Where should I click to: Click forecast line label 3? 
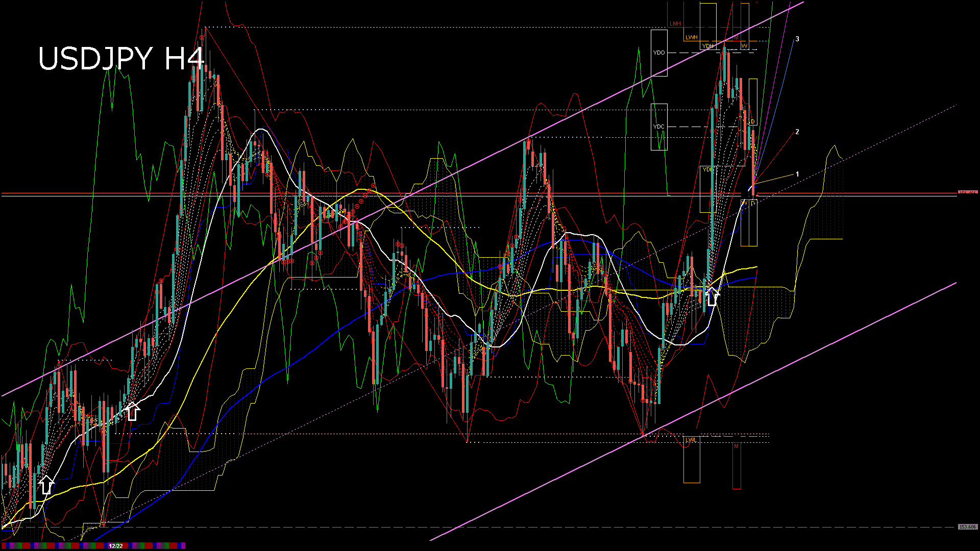pyautogui.click(x=797, y=39)
